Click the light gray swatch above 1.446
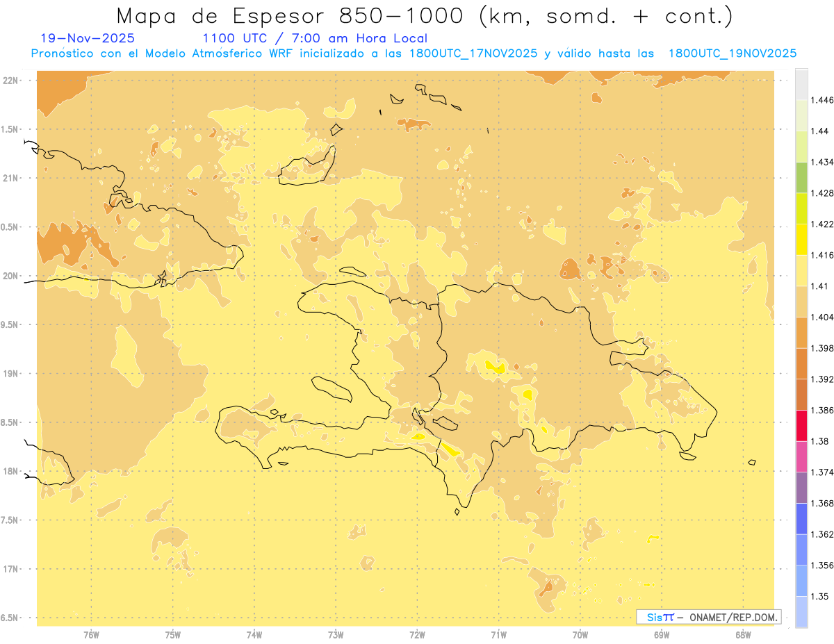Screen dimensions: 834x644 point(801,84)
